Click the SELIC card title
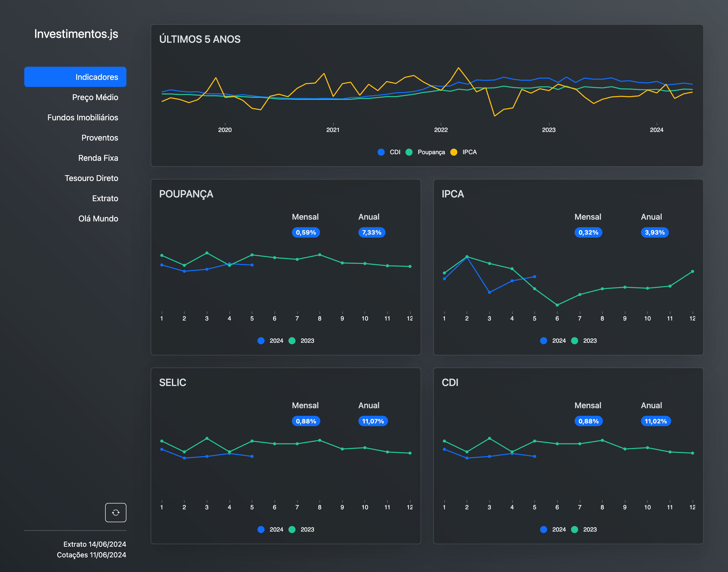The image size is (728, 572). pyautogui.click(x=172, y=382)
